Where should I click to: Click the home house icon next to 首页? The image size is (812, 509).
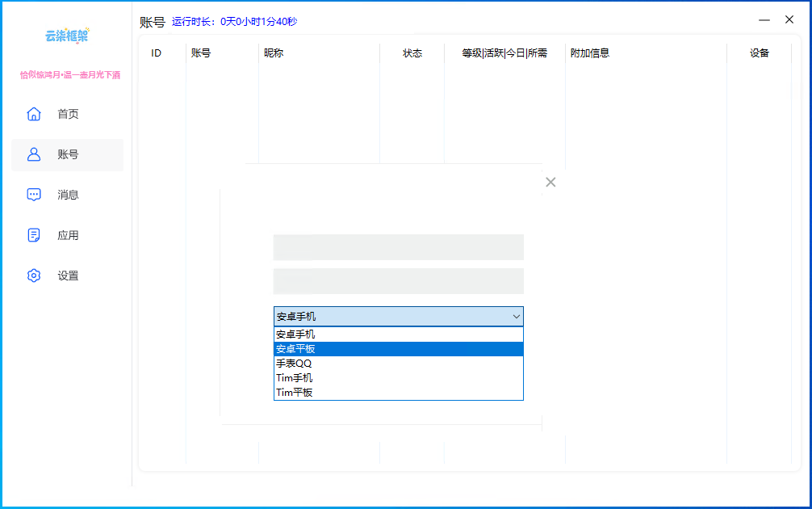coord(33,114)
